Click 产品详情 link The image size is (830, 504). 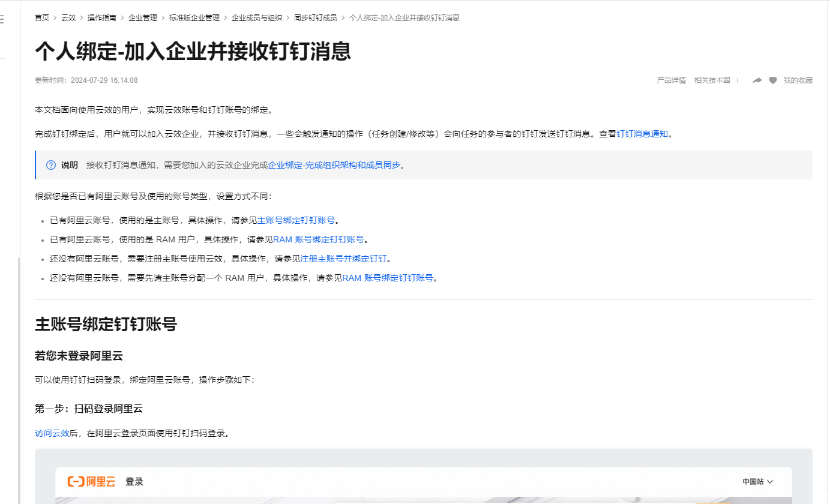click(671, 80)
